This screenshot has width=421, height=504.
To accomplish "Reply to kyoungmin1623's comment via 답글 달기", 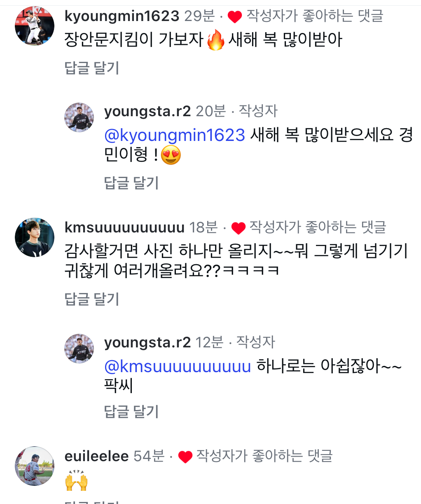I will pyautogui.click(x=92, y=68).
